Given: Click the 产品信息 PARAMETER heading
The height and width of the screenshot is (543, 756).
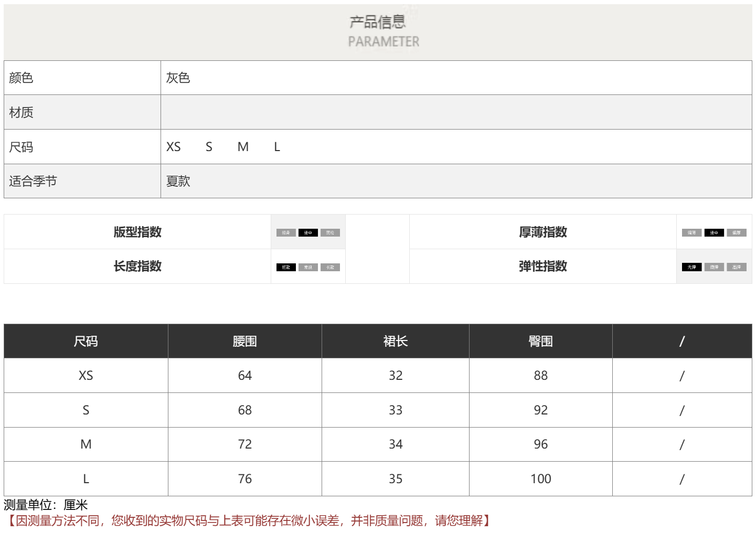Looking at the screenshot, I should click(384, 31).
